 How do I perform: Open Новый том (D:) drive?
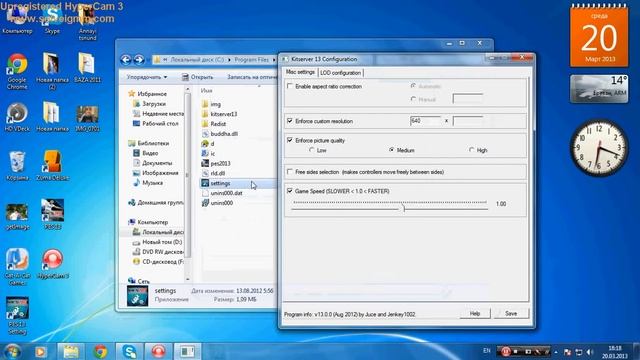tap(162, 242)
